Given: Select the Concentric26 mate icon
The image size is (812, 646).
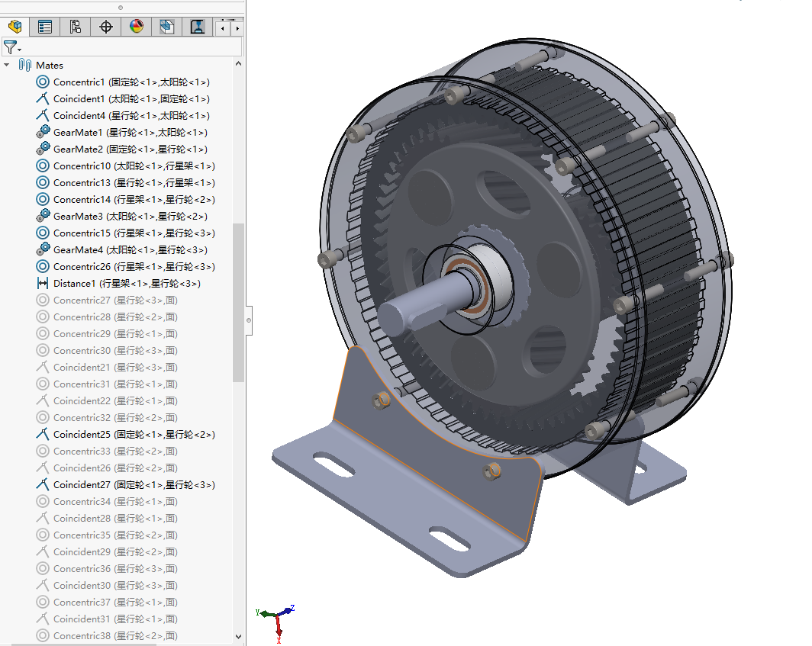Looking at the screenshot, I should [x=43, y=267].
